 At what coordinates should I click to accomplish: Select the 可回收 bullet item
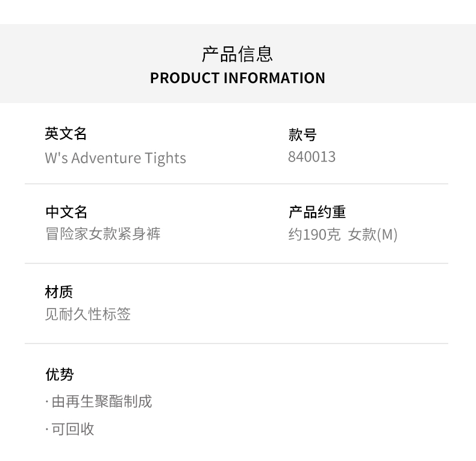tap(72, 429)
